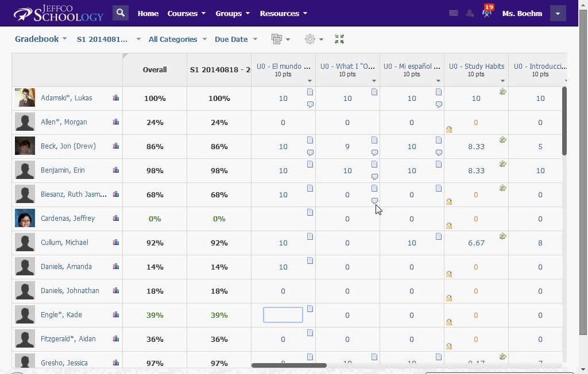Click the empty grade field for Engle, Kade
The height and width of the screenshot is (374, 588).
[283, 315]
